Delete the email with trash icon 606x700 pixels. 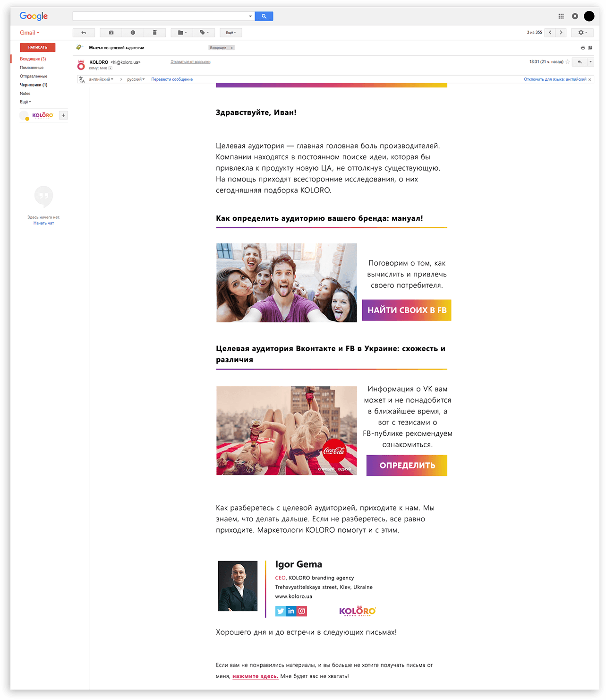coord(154,33)
